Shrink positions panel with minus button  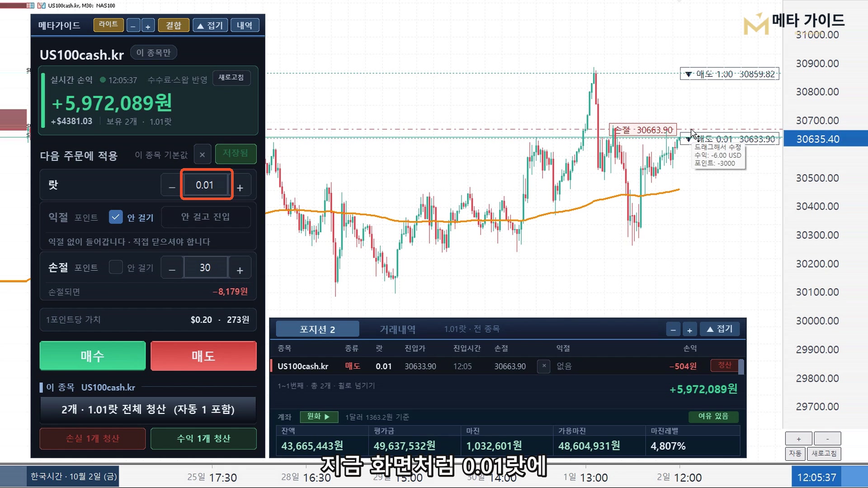click(673, 330)
